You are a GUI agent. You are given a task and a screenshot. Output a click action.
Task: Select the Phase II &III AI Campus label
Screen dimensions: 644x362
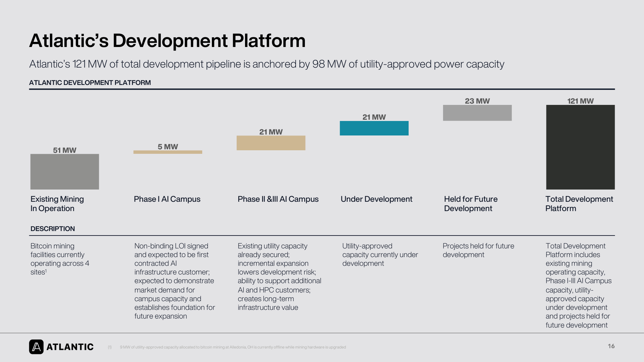coord(278,199)
